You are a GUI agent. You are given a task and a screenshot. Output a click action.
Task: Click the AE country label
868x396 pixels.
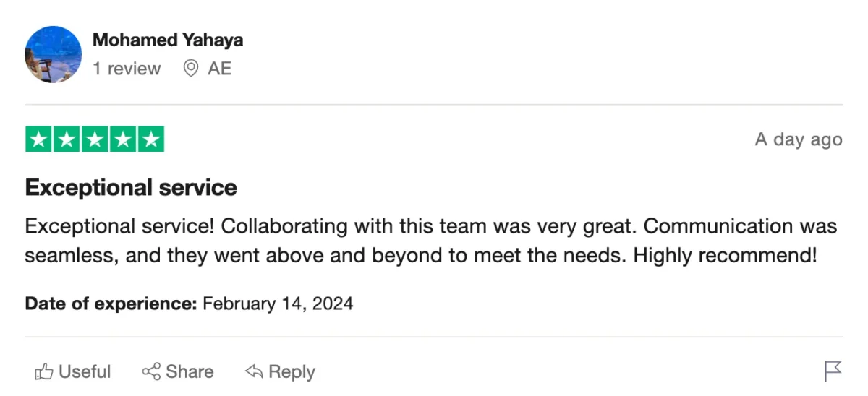point(220,69)
